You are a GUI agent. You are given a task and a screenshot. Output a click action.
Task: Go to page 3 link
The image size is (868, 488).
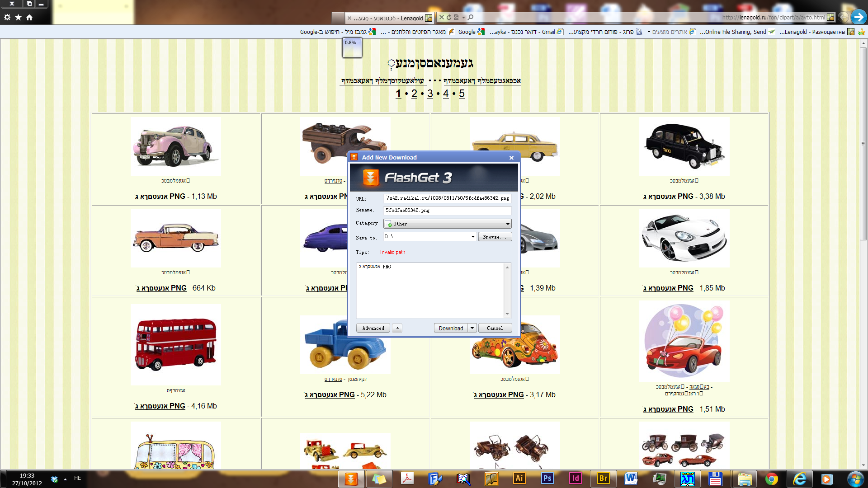click(x=430, y=94)
